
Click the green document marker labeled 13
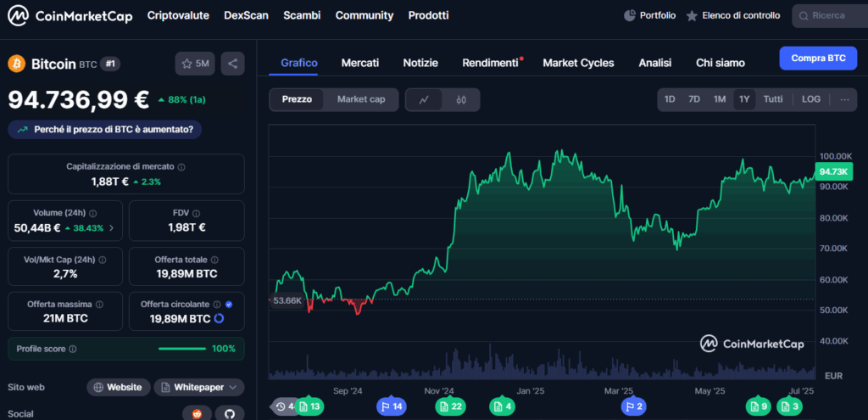(309, 406)
